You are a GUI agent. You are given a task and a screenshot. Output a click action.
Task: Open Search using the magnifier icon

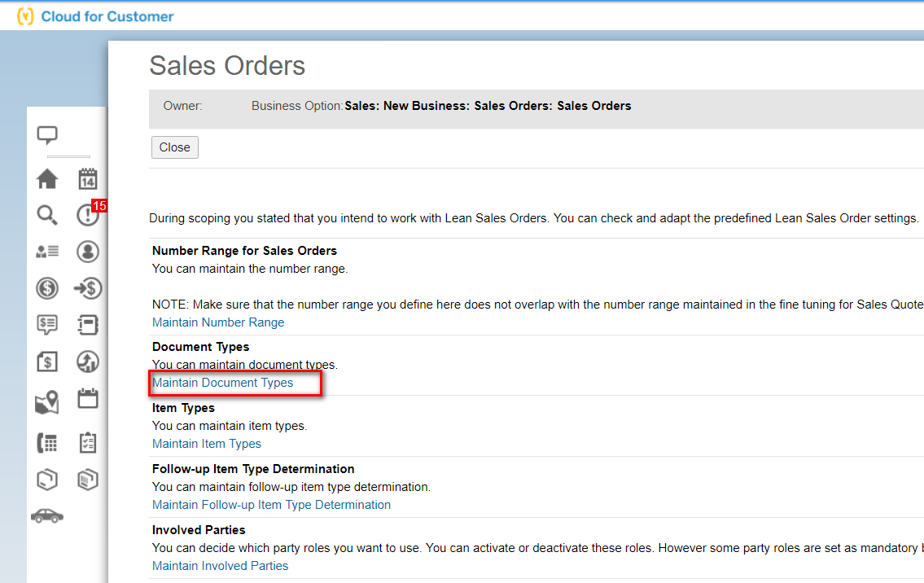[x=46, y=215]
